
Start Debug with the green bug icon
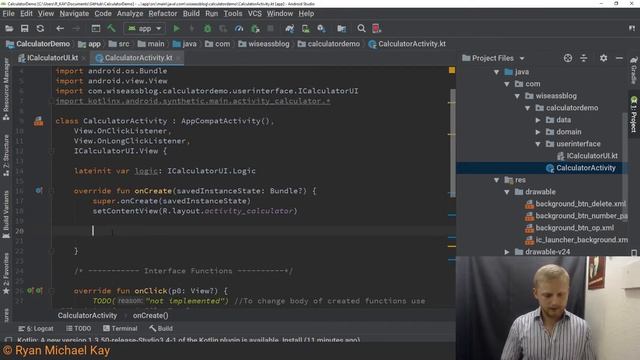(207, 29)
